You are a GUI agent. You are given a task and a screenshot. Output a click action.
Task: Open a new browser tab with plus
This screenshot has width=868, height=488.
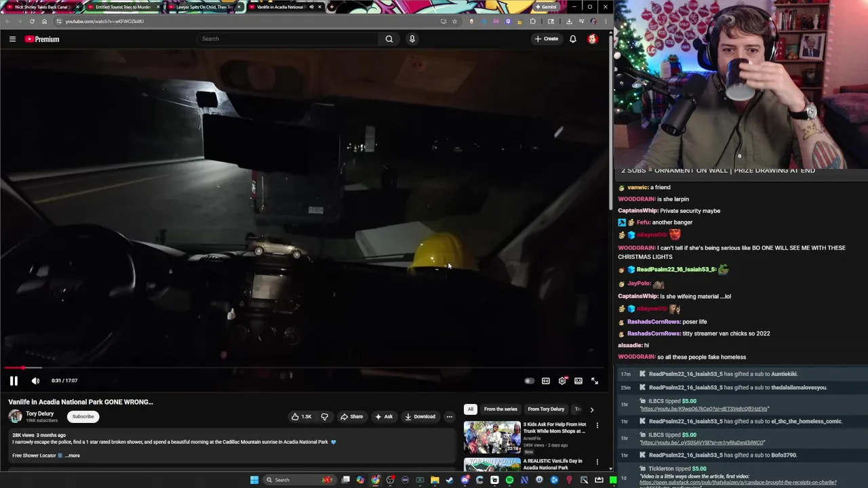point(332,7)
